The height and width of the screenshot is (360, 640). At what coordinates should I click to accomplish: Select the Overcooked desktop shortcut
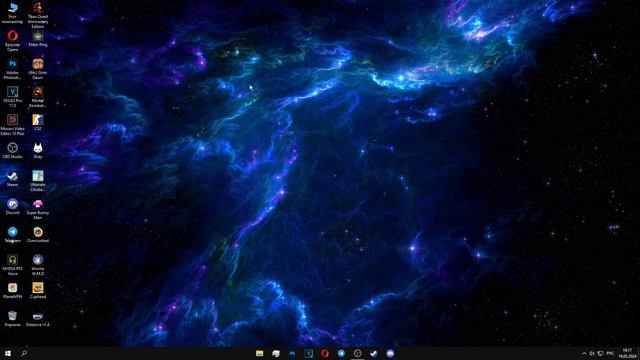[38, 235]
